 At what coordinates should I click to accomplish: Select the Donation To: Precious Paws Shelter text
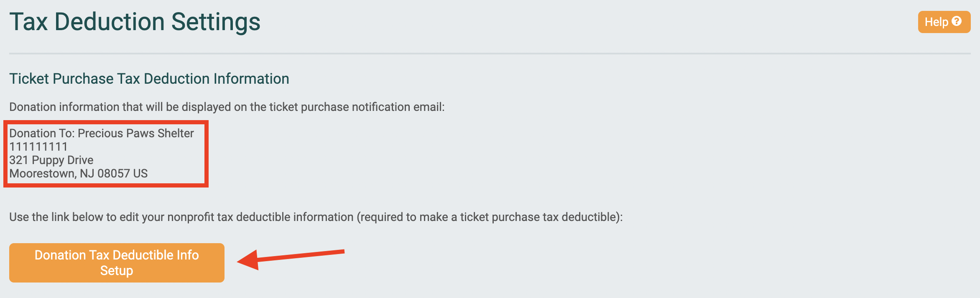102,133
